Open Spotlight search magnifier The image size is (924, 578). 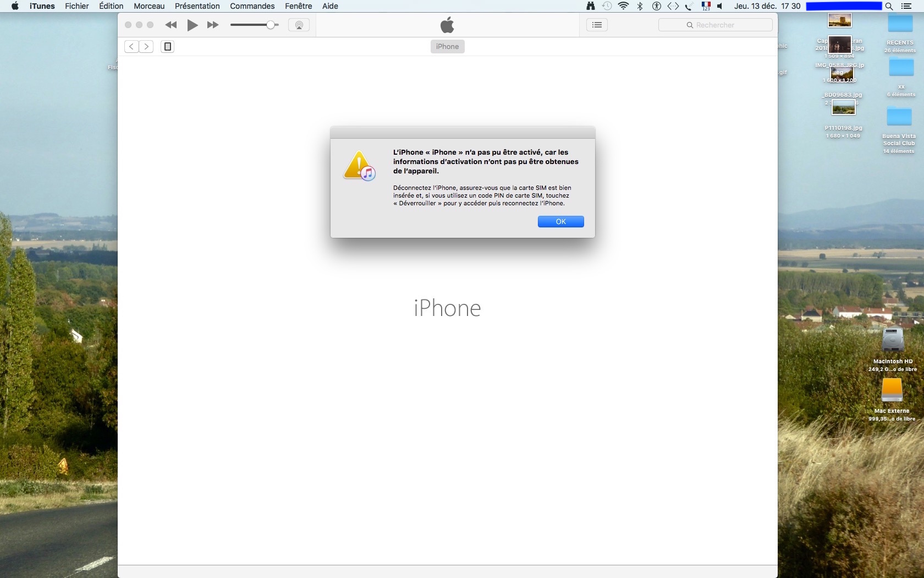pos(889,6)
